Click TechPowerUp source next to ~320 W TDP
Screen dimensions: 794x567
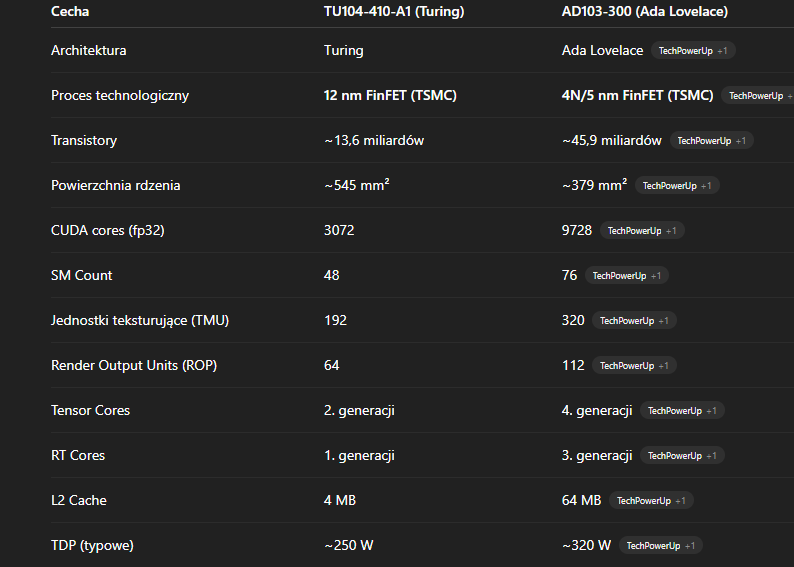[x=660, y=546]
